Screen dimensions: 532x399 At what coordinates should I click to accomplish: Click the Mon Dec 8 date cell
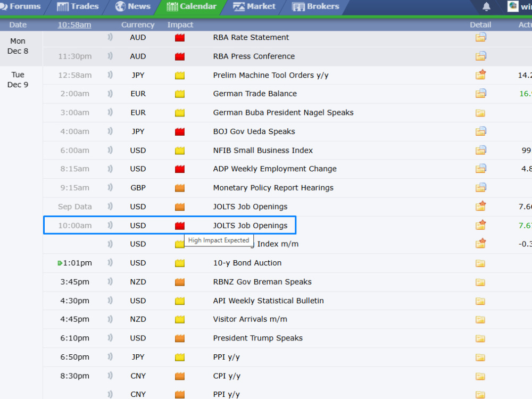[x=18, y=46]
